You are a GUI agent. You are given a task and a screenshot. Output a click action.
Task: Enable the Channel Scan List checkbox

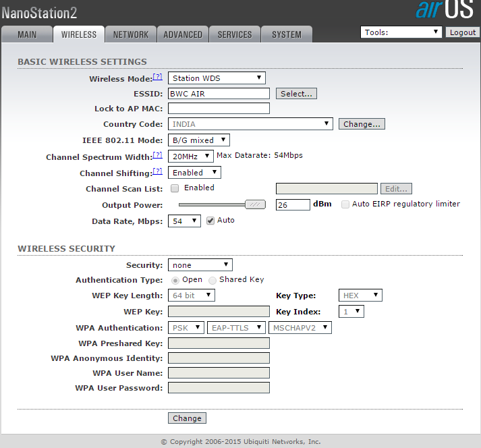point(175,188)
